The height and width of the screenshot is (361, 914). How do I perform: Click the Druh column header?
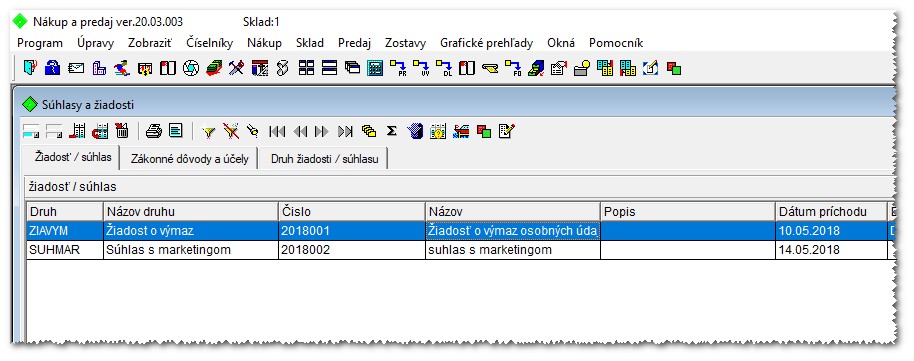click(65, 211)
